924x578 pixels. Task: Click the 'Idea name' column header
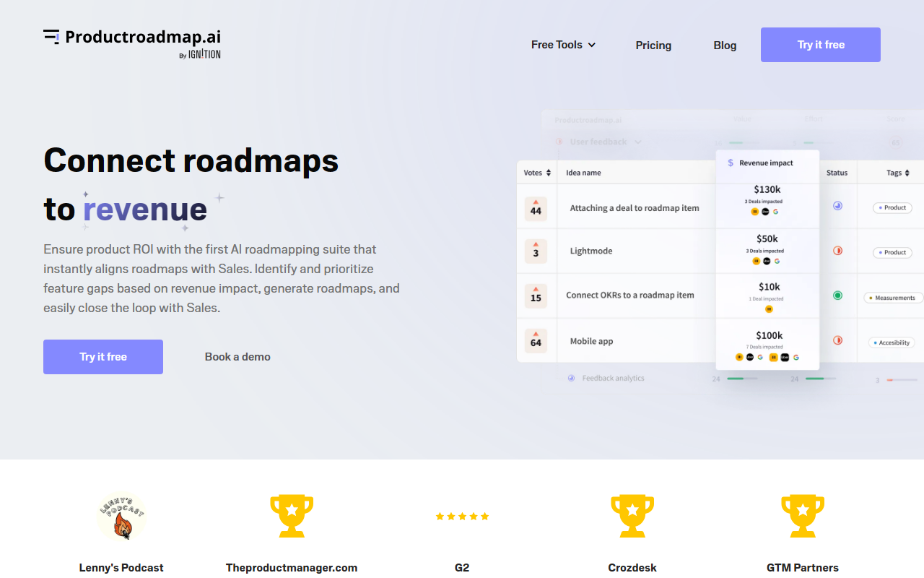click(583, 173)
